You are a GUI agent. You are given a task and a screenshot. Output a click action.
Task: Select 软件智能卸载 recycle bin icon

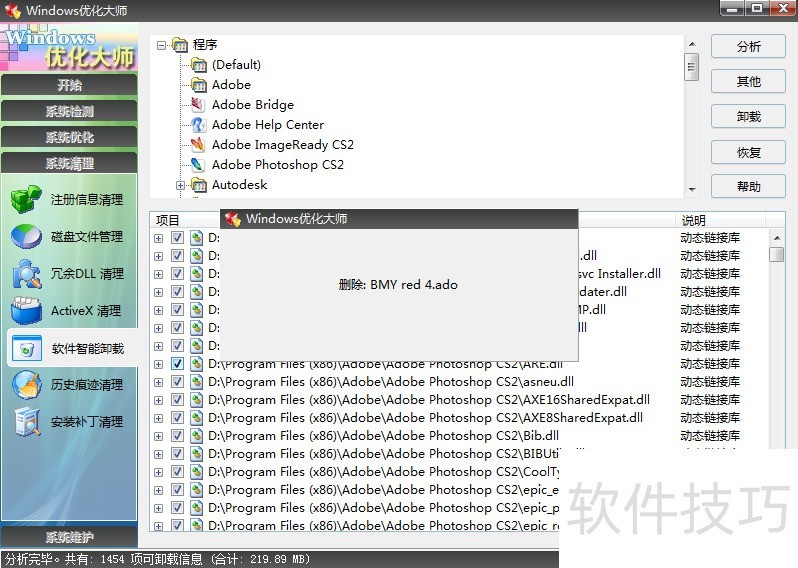click(x=26, y=348)
